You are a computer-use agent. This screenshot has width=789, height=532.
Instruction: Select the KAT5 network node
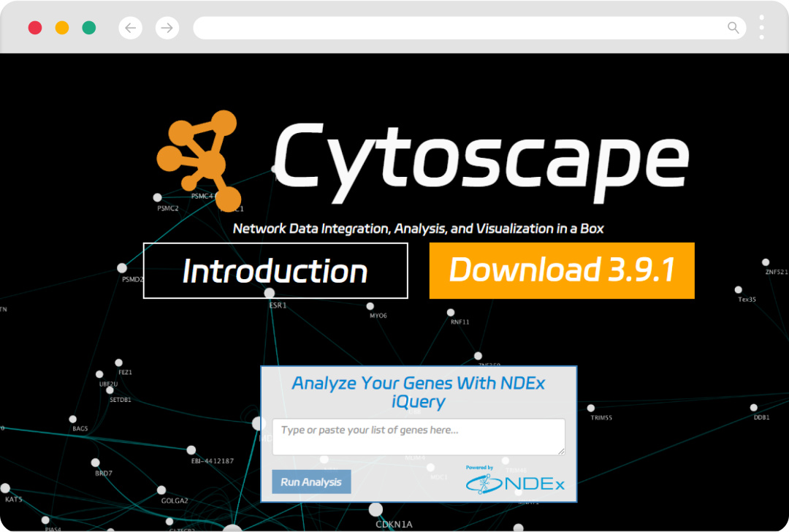(x=5, y=487)
